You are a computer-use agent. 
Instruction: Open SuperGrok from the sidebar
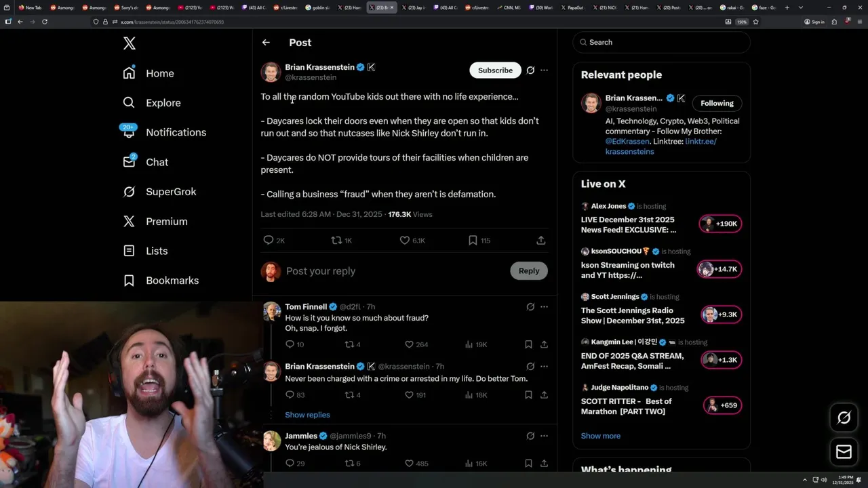(x=159, y=192)
